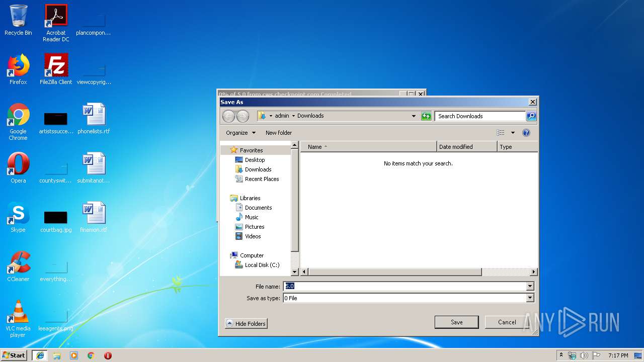This screenshot has width=644, height=362.
Task: Click the volume icon in system tray
Action: coord(584,355)
